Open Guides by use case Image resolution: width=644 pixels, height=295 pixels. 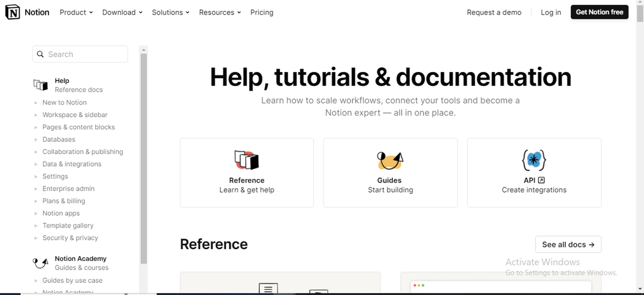pos(72,280)
